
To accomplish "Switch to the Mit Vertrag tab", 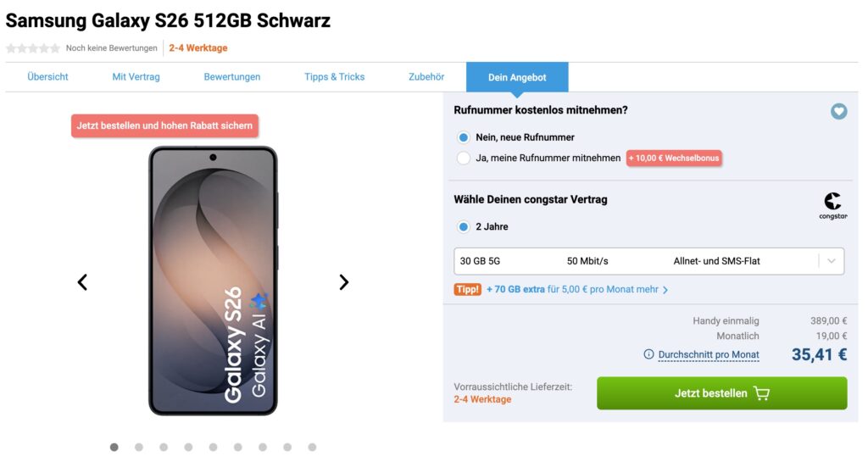I will 136,77.
